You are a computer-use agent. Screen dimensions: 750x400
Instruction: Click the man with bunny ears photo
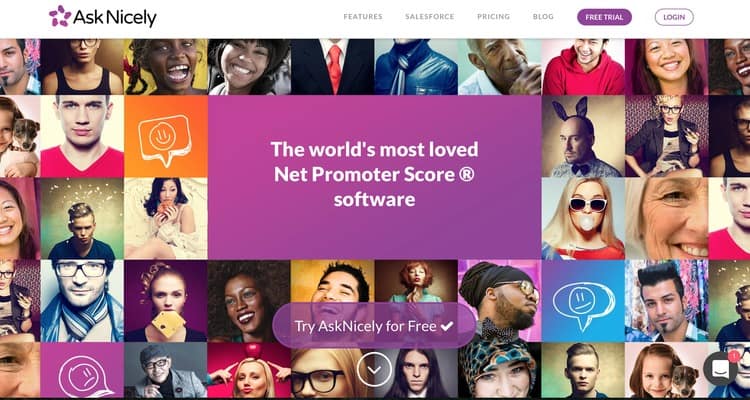coord(583,136)
